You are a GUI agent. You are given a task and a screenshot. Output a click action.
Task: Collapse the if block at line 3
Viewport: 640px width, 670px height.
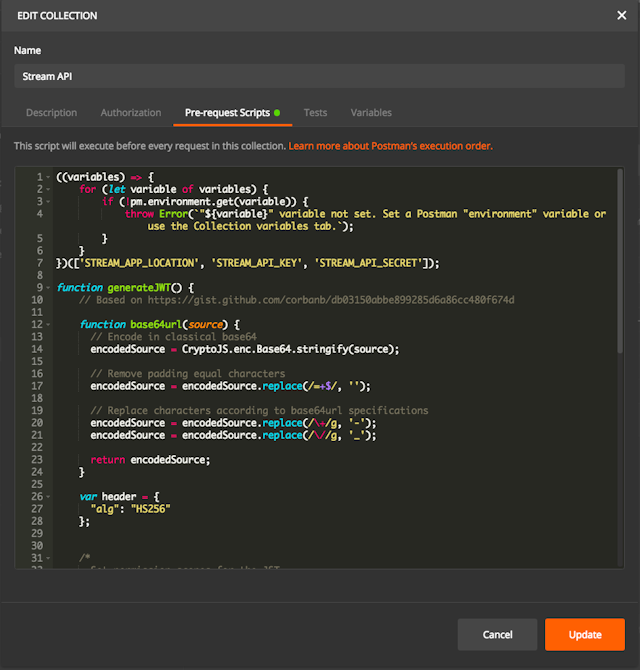tap(47, 201)
